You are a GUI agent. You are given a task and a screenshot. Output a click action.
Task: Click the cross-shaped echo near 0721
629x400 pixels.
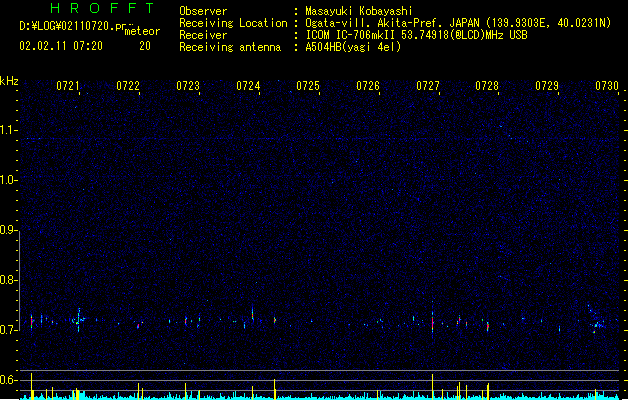(x=79, y=320)
